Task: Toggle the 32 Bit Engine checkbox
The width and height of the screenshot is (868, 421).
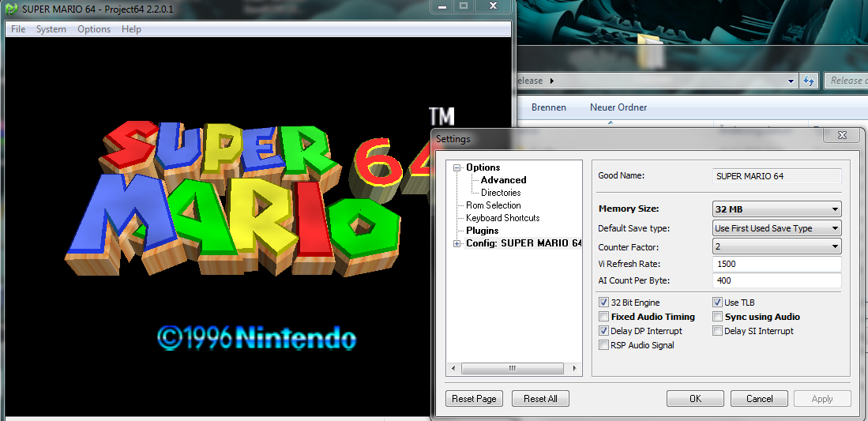Action: [x=603, y=303]
